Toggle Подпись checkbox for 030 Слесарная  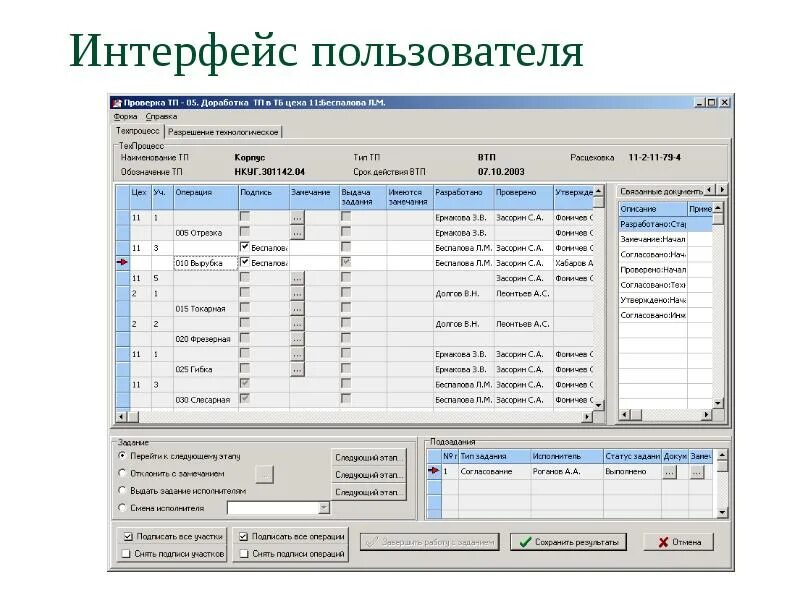(x=245, y=398)
